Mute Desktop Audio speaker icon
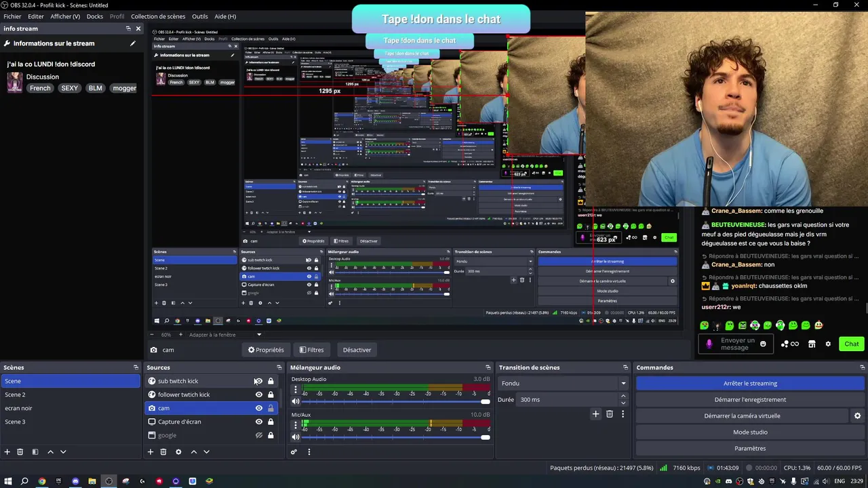868x488 pixels. coord(295,402)
